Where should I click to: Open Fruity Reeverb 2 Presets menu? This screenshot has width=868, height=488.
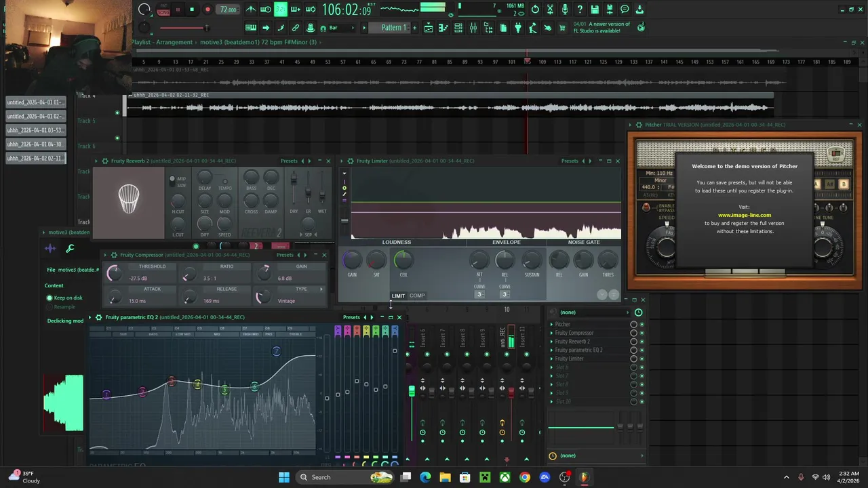click(x=289, y=161)
